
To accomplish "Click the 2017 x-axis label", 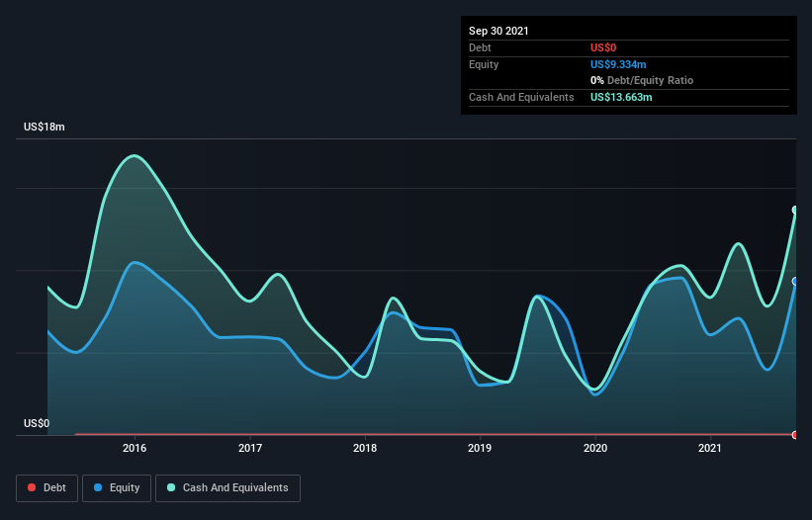I will coord(250,448).
